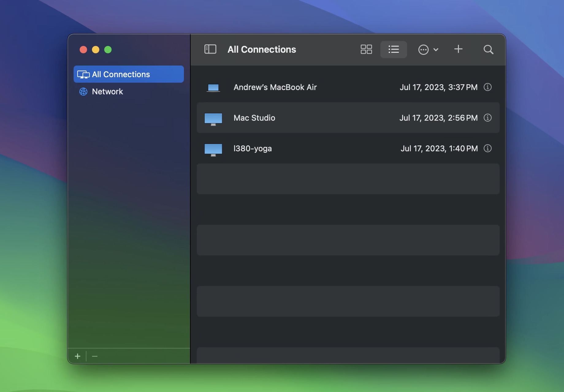Expand the chevron beside the ellipsis menu

pyautogui.click(x=436, y=49)
